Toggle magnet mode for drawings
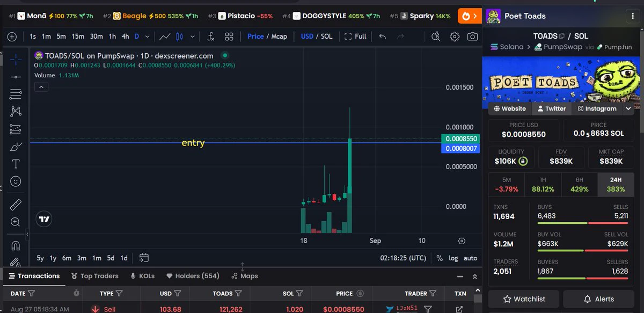The height and width of the screenshot is (313, 644). (x=16, y=246)
